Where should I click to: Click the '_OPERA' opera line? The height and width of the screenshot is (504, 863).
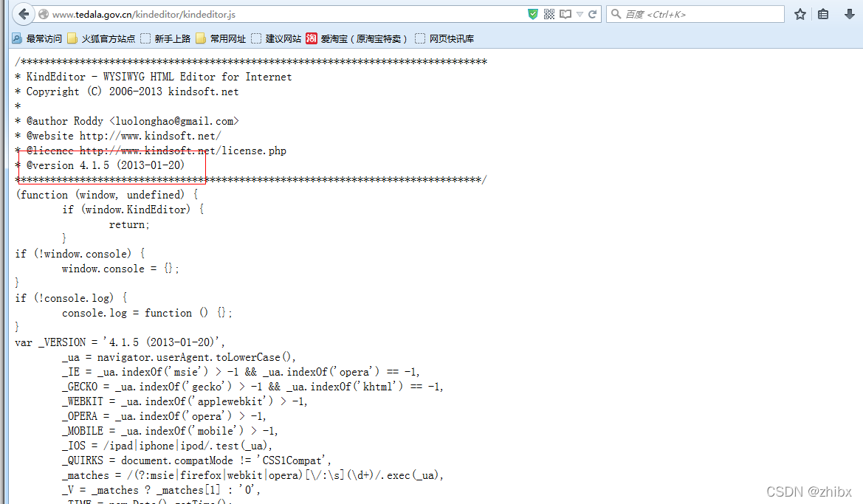(164, 416)
